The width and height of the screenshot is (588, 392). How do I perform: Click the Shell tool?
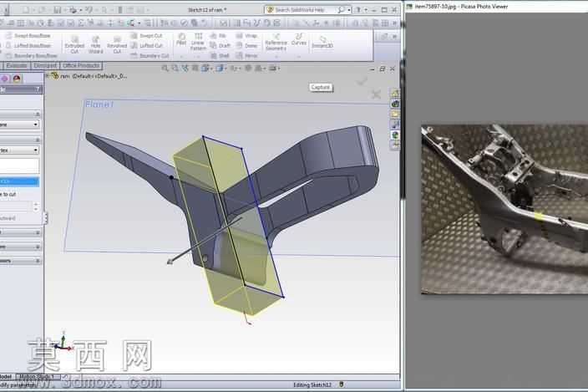pos(220,55)
